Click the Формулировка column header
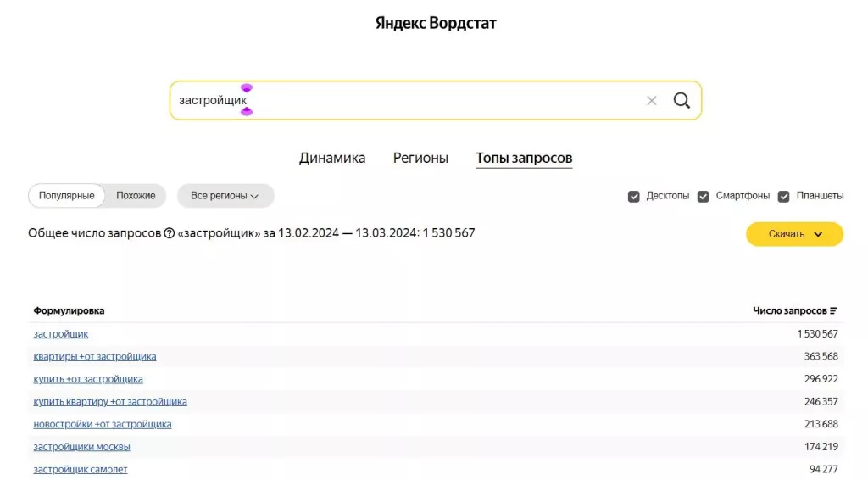Screen dimensions: 868x480 pos(69,311)
